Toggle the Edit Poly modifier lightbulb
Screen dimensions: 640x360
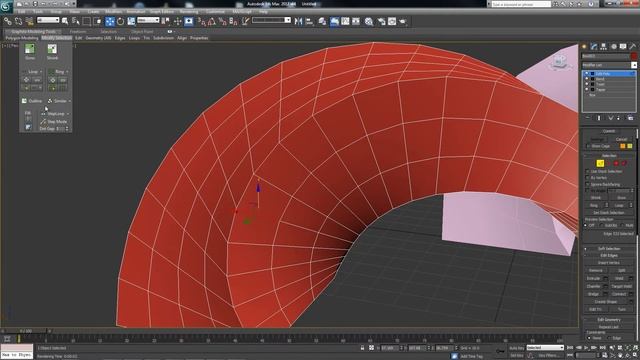click(587, 74)
